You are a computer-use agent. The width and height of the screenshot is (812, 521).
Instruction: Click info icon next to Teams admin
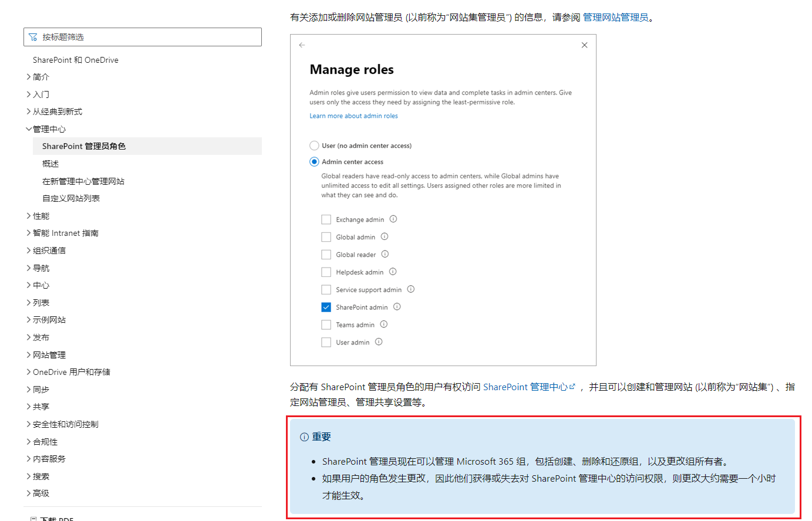tap(384, 324)
